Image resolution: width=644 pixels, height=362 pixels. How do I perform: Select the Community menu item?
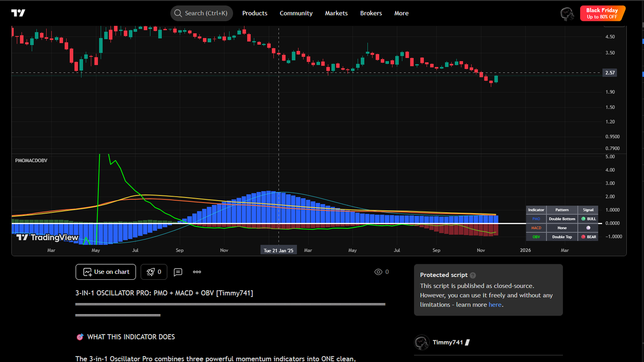[296, 13]
